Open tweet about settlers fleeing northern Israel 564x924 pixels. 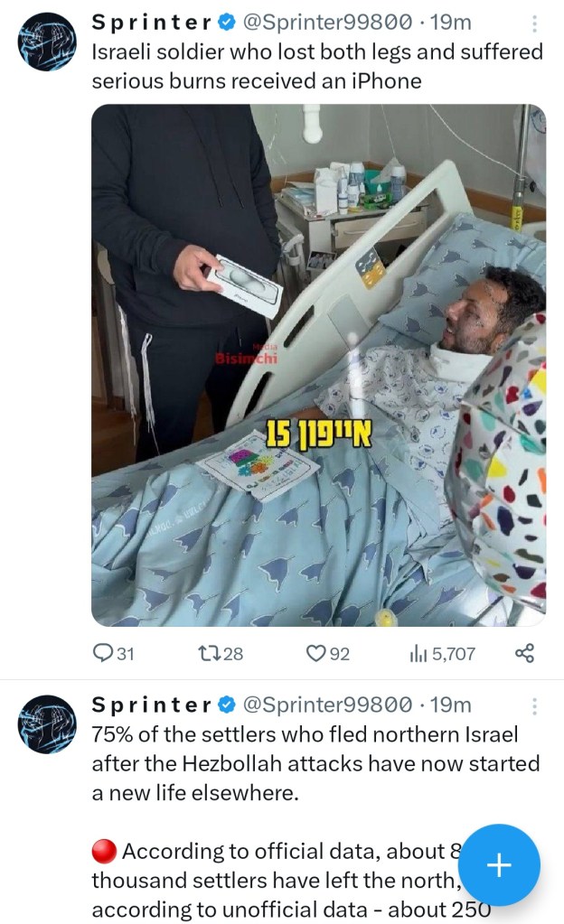pos(316,764)
